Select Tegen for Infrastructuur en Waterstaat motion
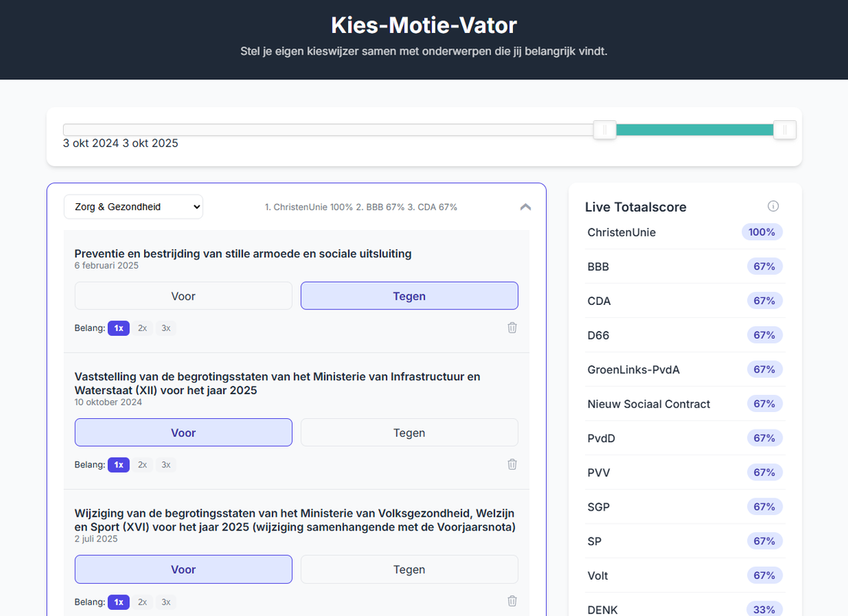The image size is (848, 616). pyautogui.click(x=409, y=433)
